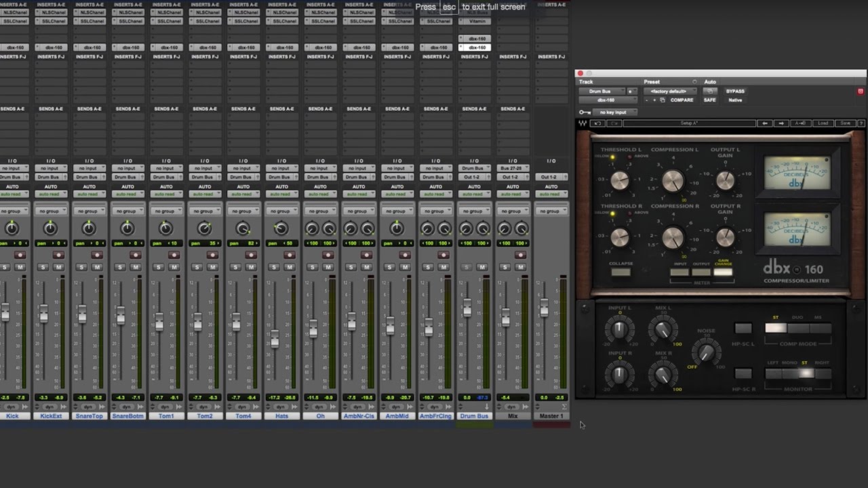Open dbx-160 insert on Oh track
This screenshot has height=488, width=868.
[x=320, y=47]
